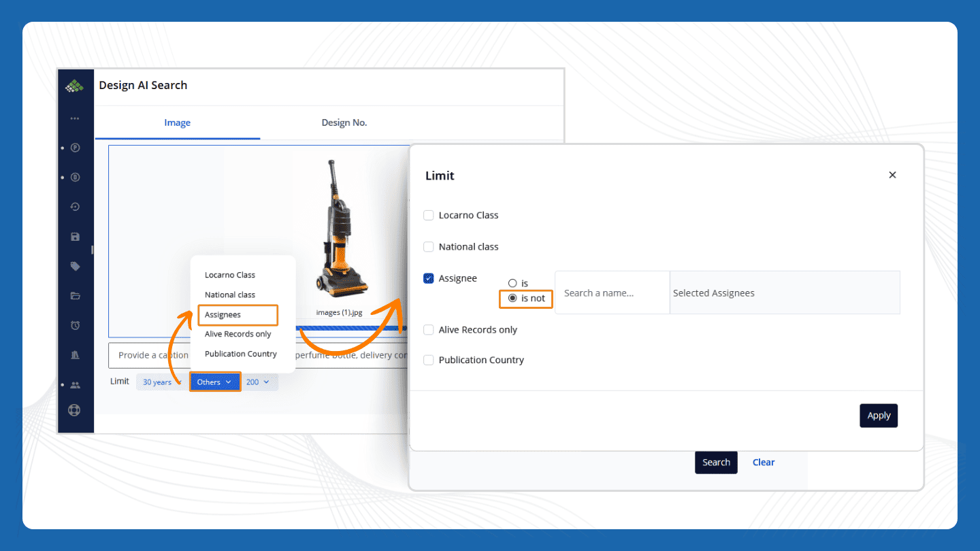Viewport: 980px width, 551px height.
Task: Choose Alive Records only from Others menu
Action: click(238, 334)
